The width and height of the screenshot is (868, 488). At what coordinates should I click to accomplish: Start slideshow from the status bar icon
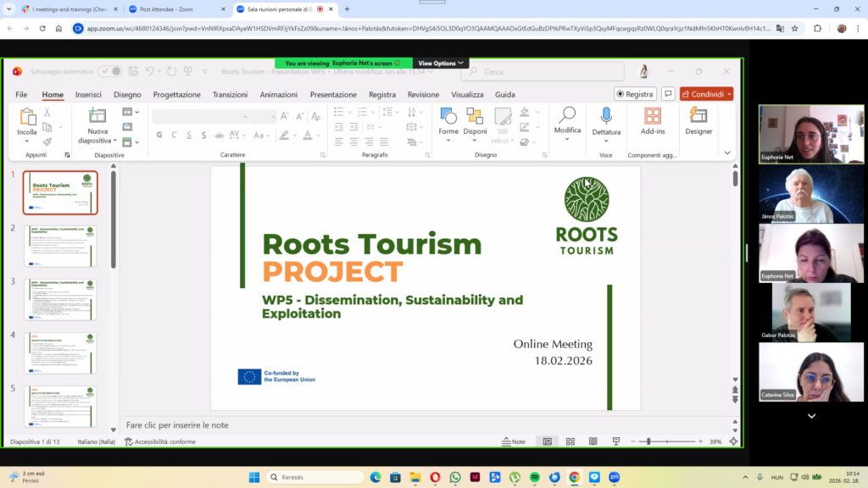(x=615, y=441)
